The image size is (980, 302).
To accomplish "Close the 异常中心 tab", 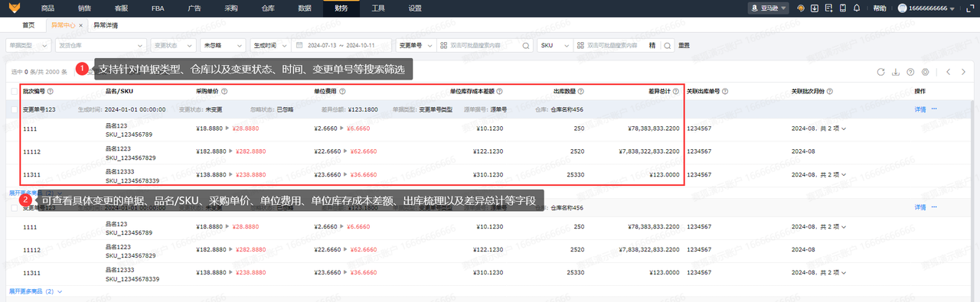I will [81, 25].
